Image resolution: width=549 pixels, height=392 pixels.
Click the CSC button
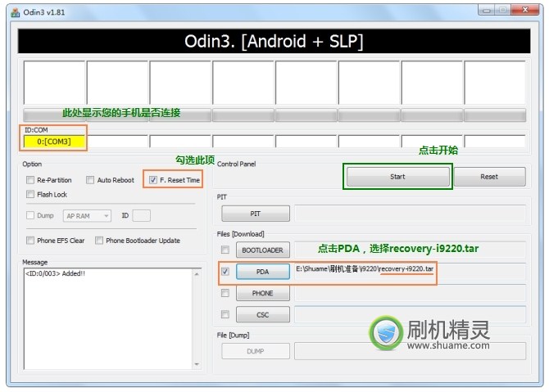(262, 315)
